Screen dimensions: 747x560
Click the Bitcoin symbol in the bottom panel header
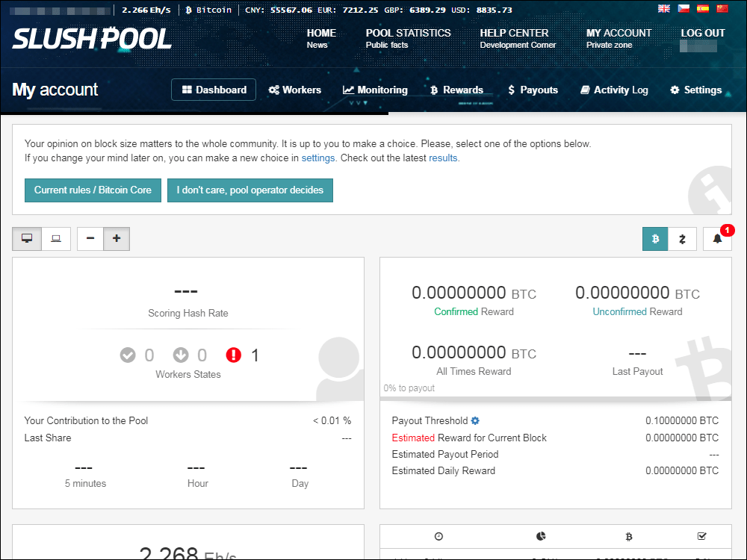[629, 536]
